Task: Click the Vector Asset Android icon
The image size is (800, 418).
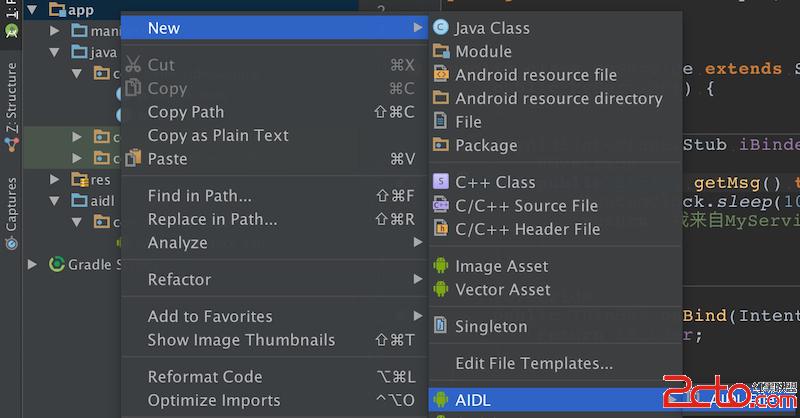Action: click(x=441, y=289)
